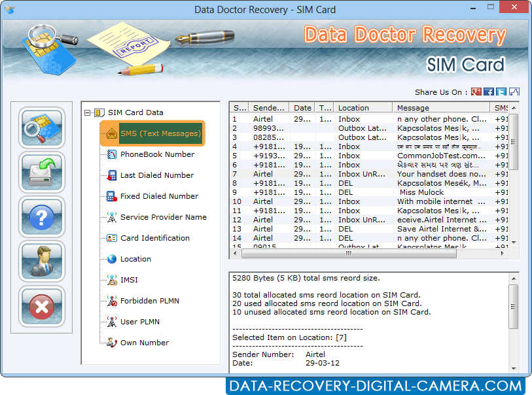Viewport: 532px width, 395px height.
Task: Open User PLMN tree item
Action: [140, 322]
